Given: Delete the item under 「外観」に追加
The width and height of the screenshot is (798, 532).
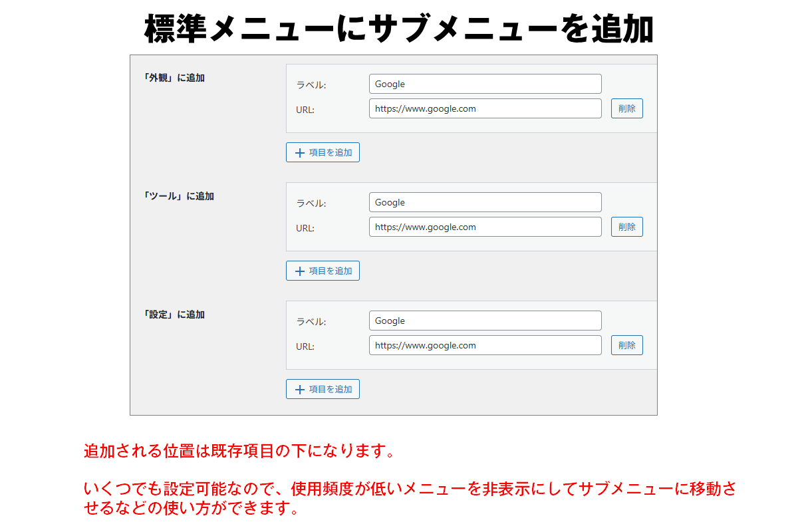Looking at the screenshot, I should coord(627,108).
